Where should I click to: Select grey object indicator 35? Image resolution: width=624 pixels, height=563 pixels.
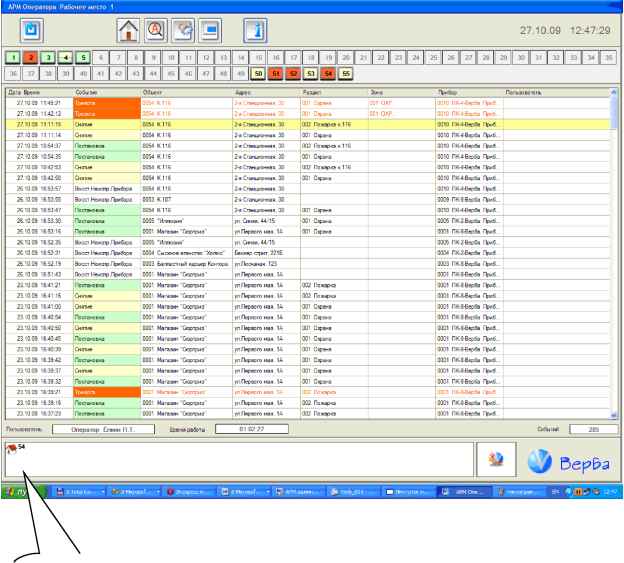point(608,58)
